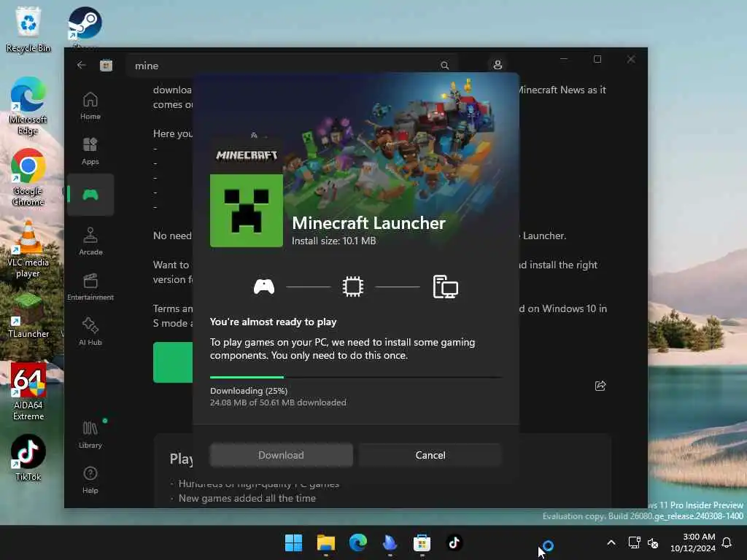Click the share icon on Store page
Viewport: 747px width, 560px height.
600,386
